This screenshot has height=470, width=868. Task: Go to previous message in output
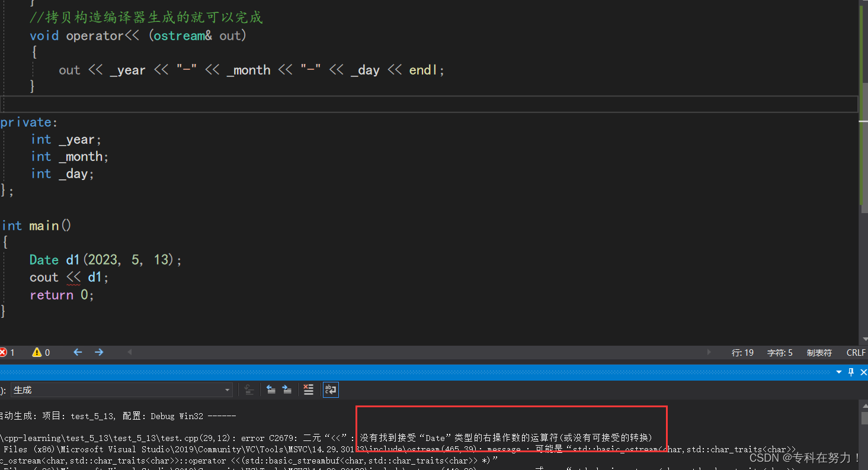[271, 389]
